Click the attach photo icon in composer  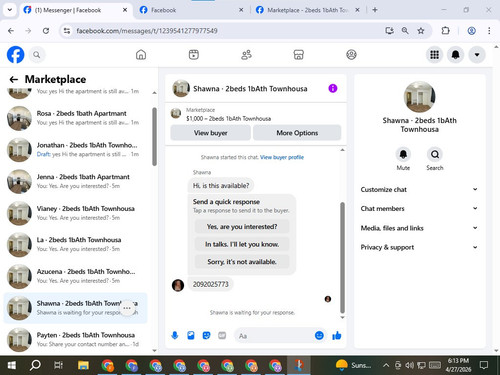(191, 335)
